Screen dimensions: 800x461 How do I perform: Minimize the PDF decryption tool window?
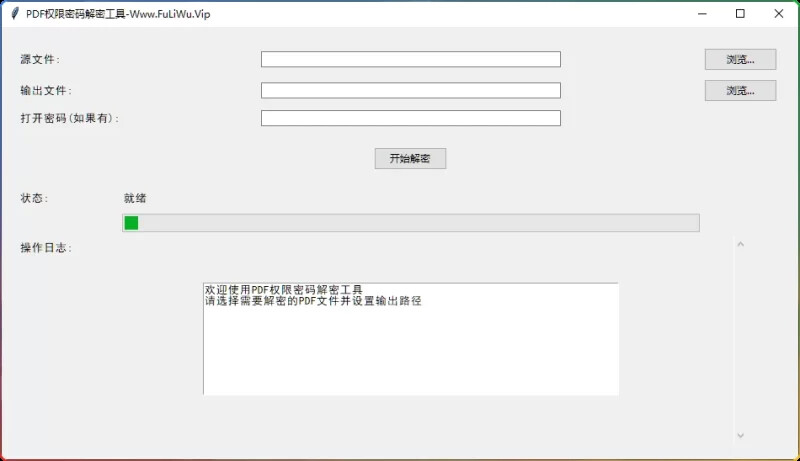click(x=703, y=14)
